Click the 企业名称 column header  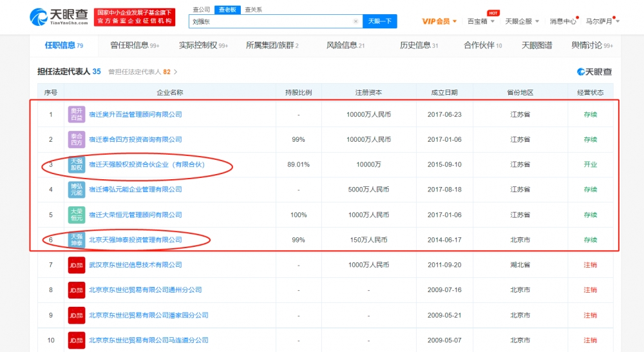coord(169,93)
